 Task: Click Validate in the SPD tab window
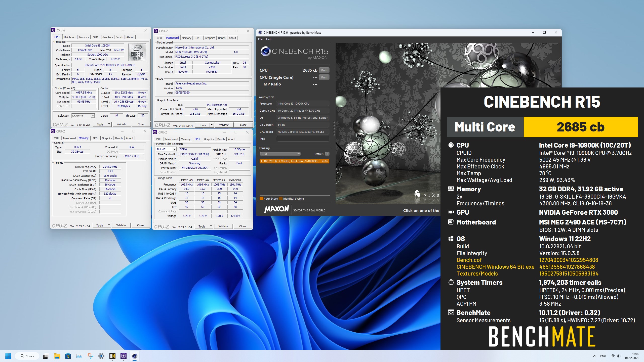[223, 226]
